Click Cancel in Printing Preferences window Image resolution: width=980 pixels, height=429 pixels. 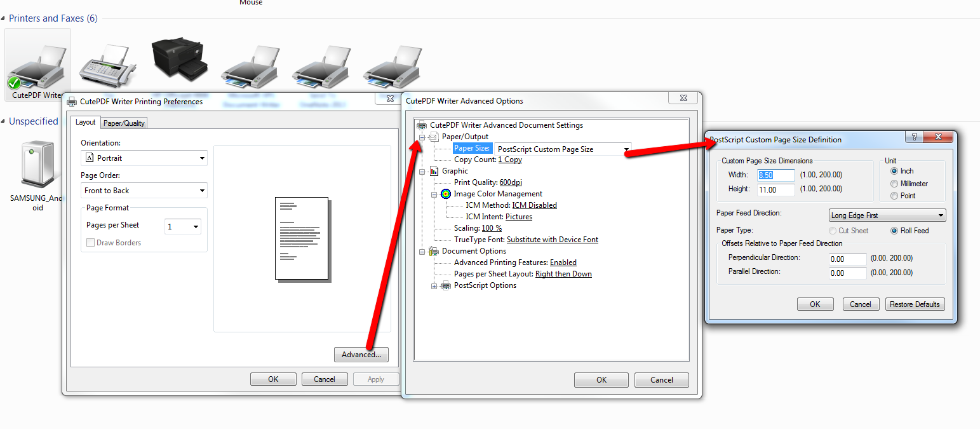[x=325, y=379]
